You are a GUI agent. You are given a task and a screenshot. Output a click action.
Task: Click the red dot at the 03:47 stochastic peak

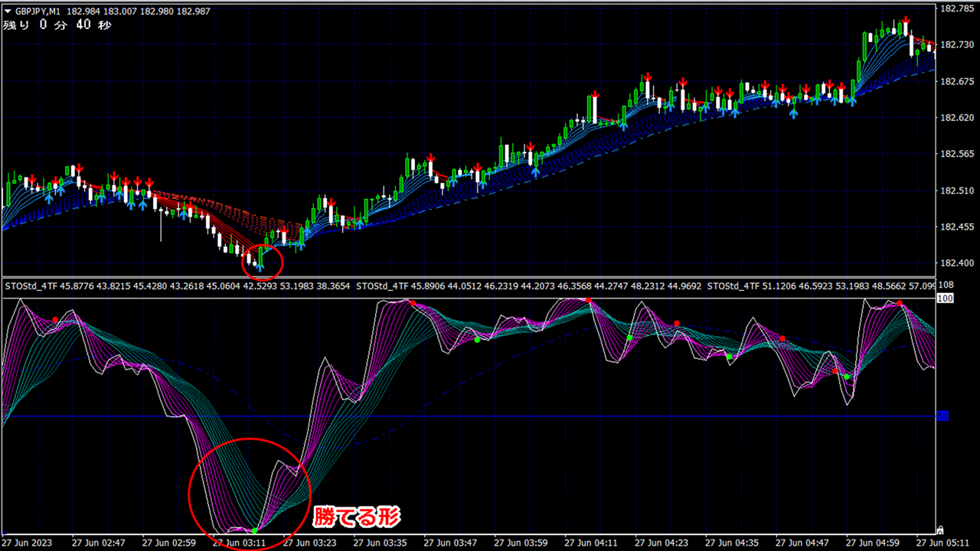(x=412, y=303)
